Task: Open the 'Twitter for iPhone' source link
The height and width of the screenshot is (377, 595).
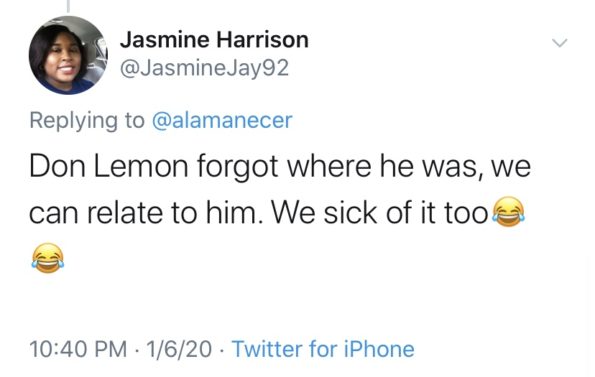Action: click(x=323, y=349)
